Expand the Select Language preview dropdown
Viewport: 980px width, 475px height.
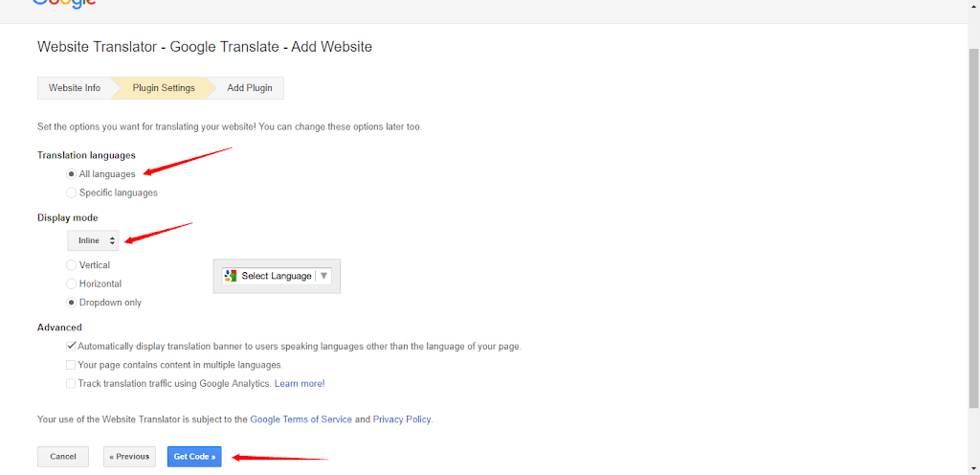click(x=276, y=276)
